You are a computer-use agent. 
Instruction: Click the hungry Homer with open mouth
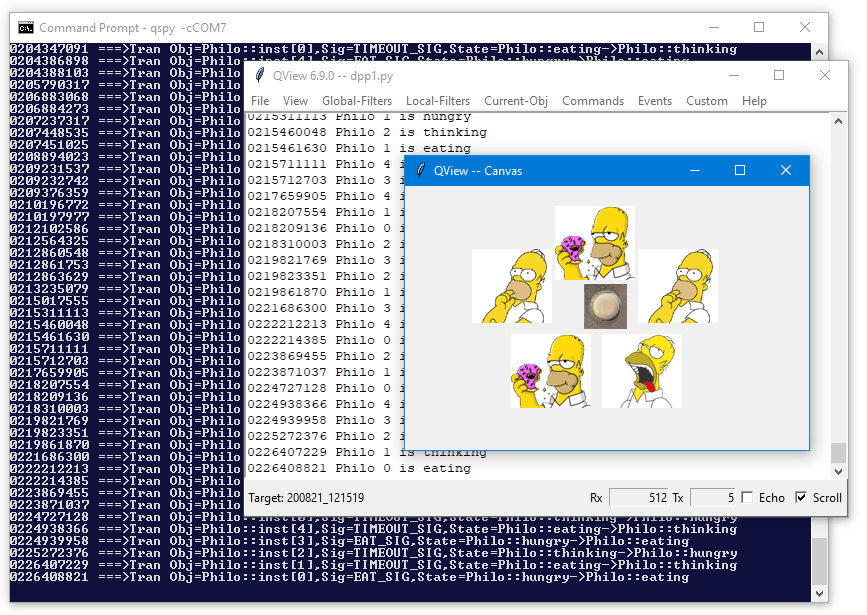(x=641, y=371)
